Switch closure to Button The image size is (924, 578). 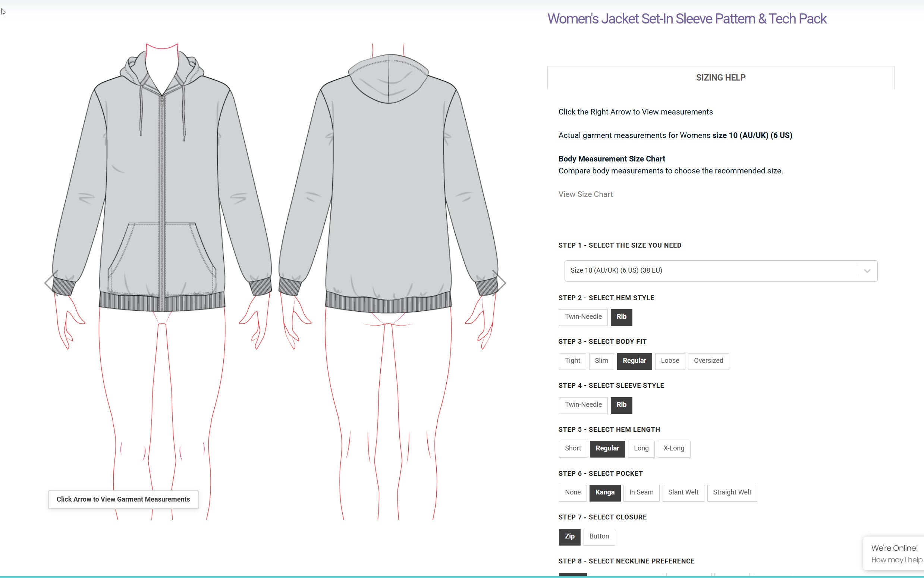pyautogui.click(x=599, y=536)
